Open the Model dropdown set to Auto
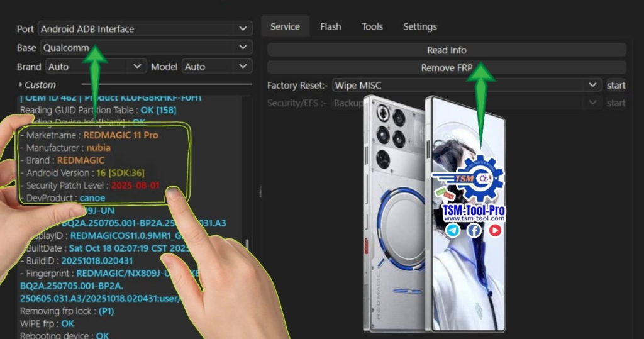The width and height of the screenshot is (644, 339). click(x=216, y=67)
